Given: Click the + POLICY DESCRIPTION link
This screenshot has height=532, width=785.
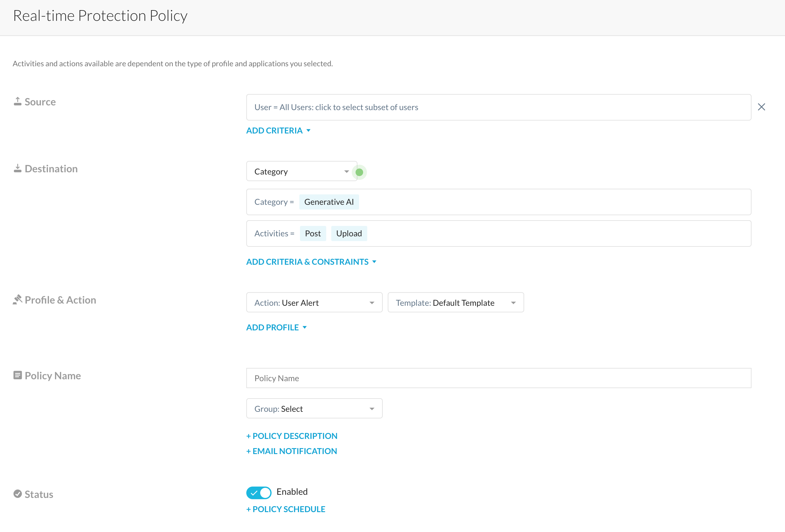Looking at the screenshot, I should coord(292,436).
